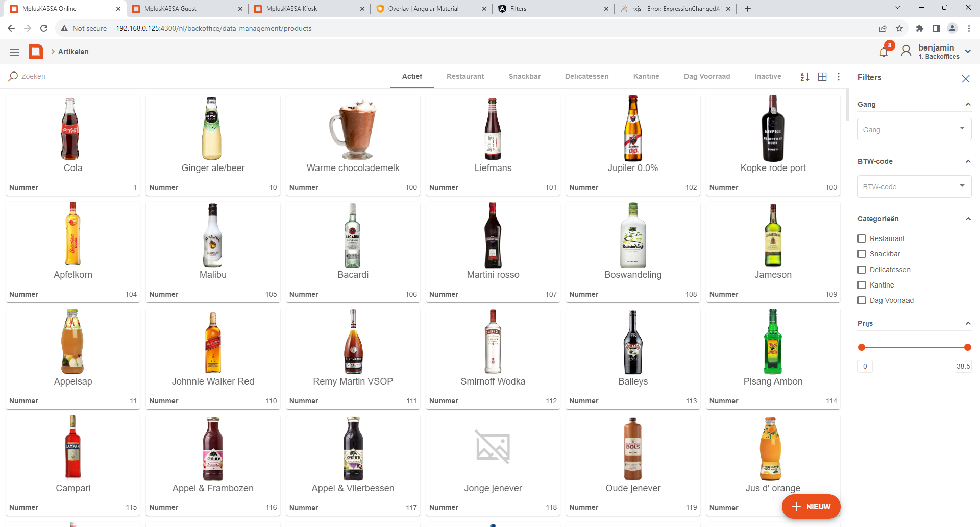Screen dimensions: 980x527
Task: Open the hamburger navigation menu
Action: [x=14, y=52]
